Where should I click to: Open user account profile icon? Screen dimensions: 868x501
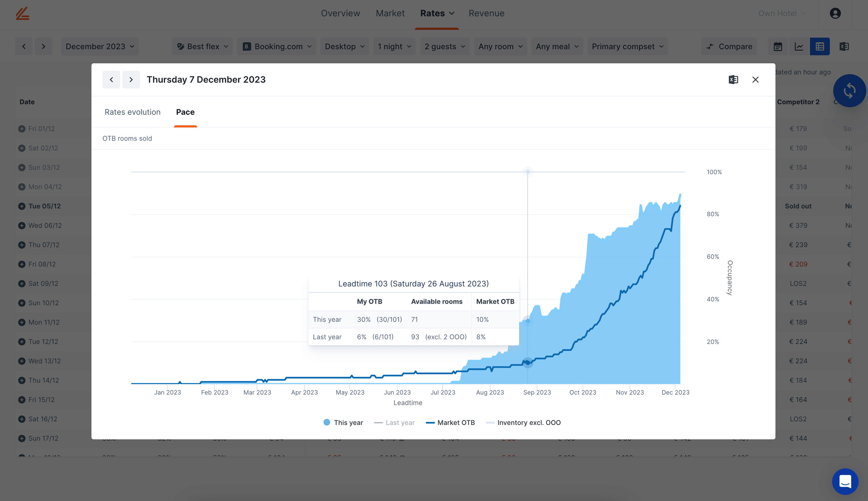pos(835,14)
